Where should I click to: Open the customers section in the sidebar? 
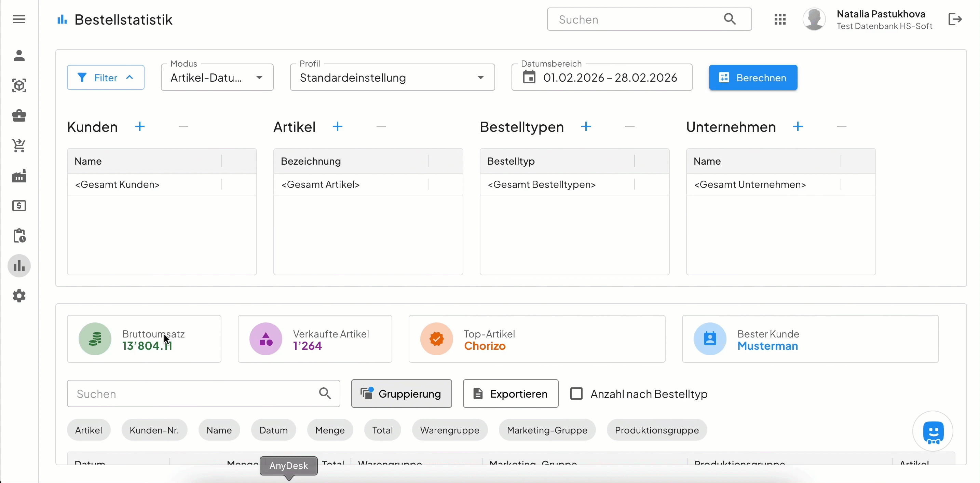(19, 56)
